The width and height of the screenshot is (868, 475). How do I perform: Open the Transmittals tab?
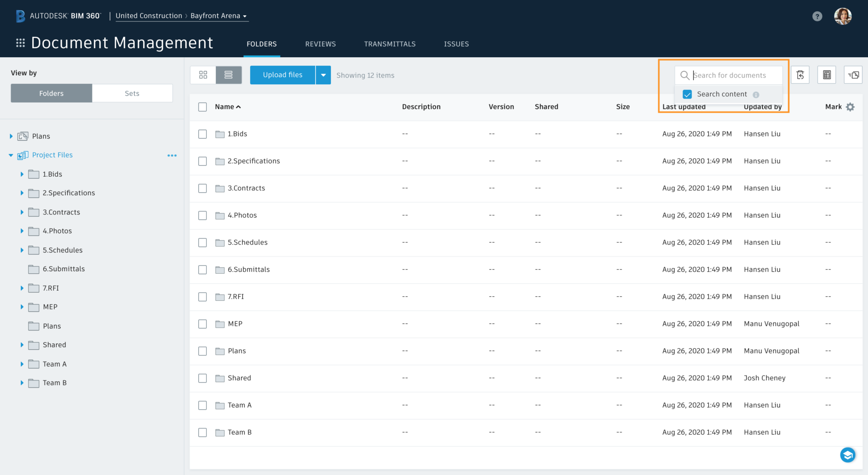[389, 44]
